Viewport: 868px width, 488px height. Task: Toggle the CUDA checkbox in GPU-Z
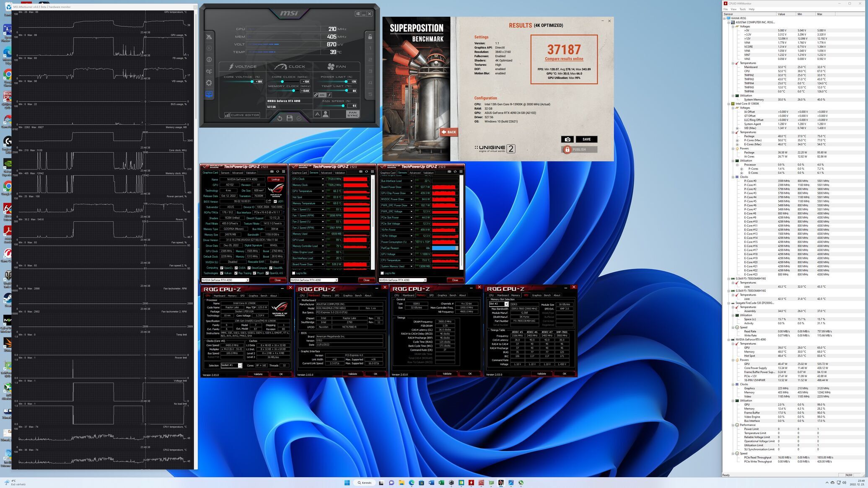pyautogui.click(x=236, y=268)
